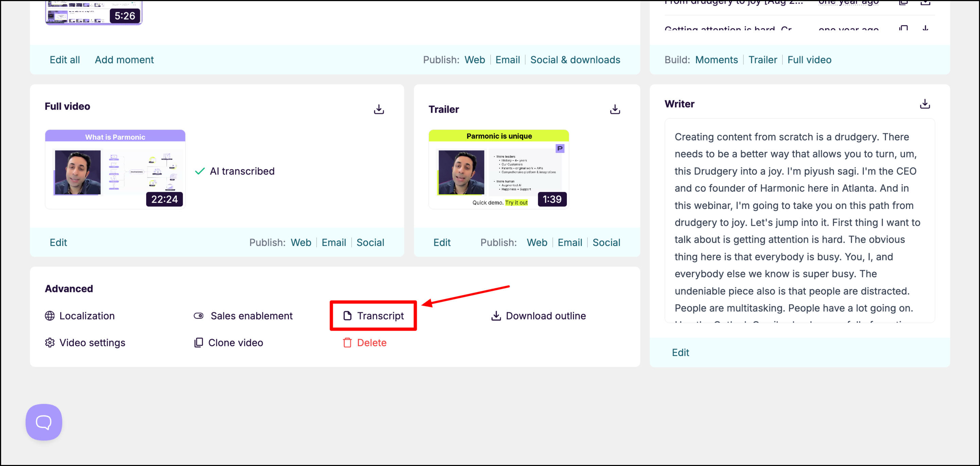
Task: Click Clone video option
Action: click(x=228, y=342)
